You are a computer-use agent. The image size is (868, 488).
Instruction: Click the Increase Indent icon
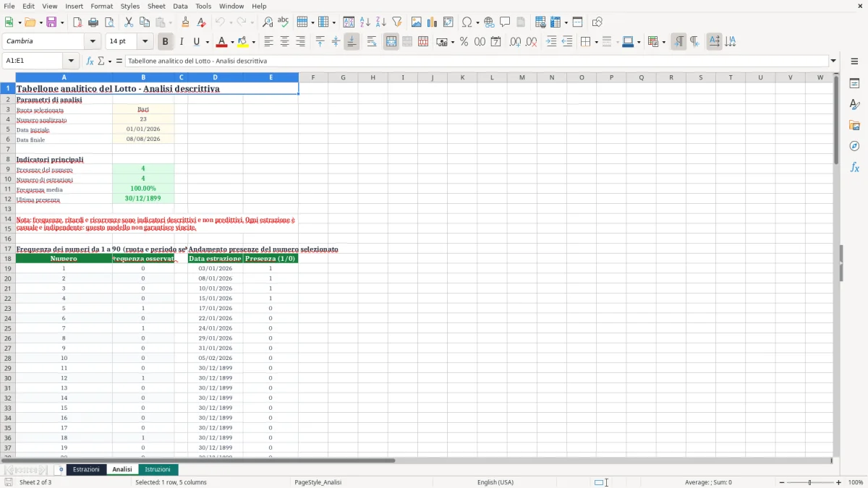[551, 42]
